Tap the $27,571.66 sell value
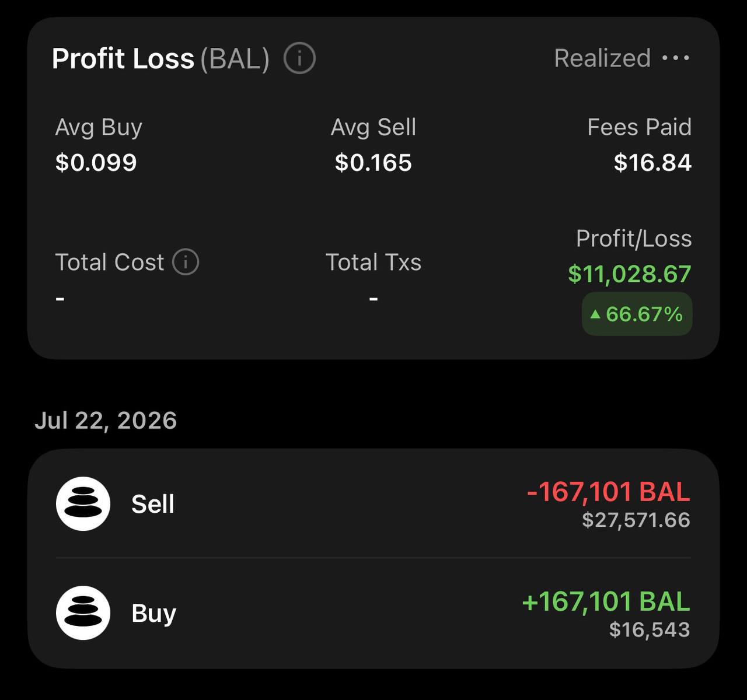The width and height of the screenshot is (747, 700). coord(636,520)
